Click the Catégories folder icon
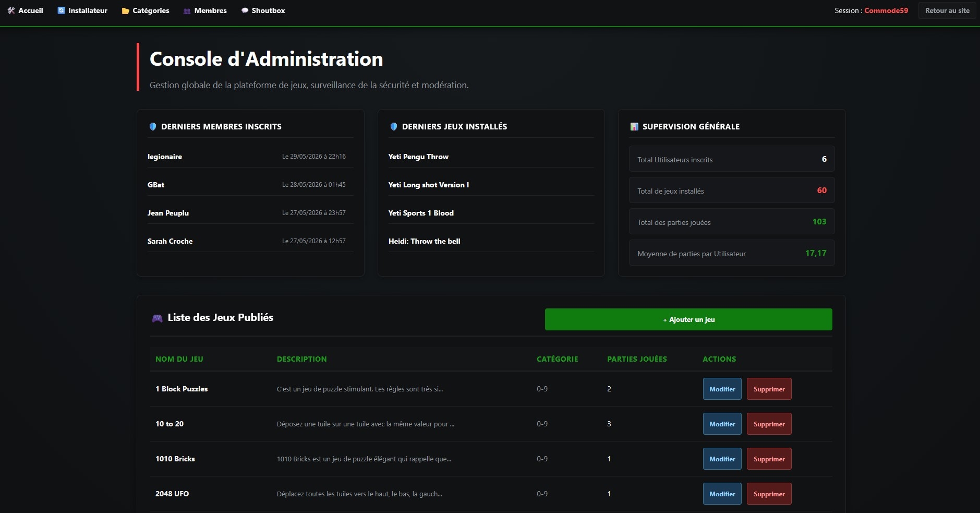This screenshot has width=980, height=513. tap(125, 11)
